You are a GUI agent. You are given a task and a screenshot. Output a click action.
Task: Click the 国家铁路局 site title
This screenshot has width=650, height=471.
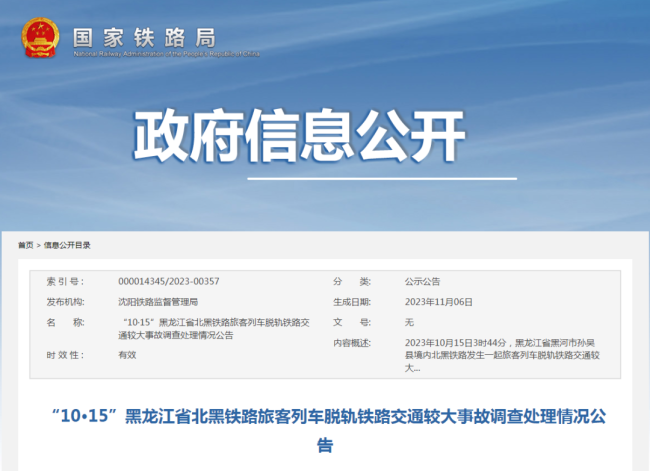coord(143,35)
